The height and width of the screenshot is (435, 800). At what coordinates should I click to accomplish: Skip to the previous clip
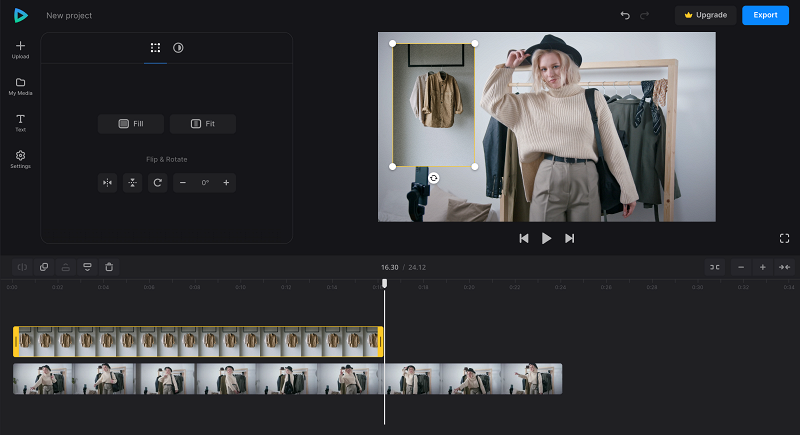pyautogui.click(x=524, y=239)
